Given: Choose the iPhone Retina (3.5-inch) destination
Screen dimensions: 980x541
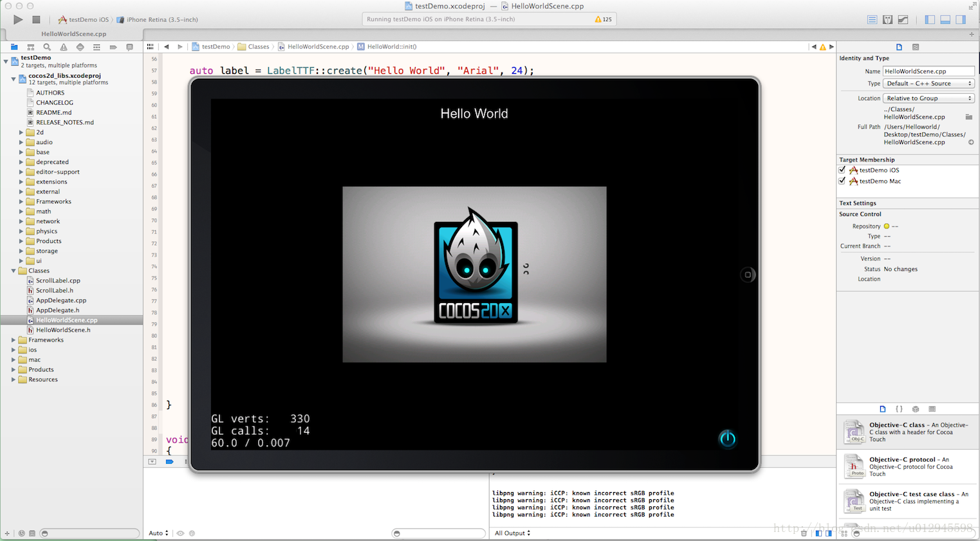Looking at the screenshot, I should click(x=157, y=20).
